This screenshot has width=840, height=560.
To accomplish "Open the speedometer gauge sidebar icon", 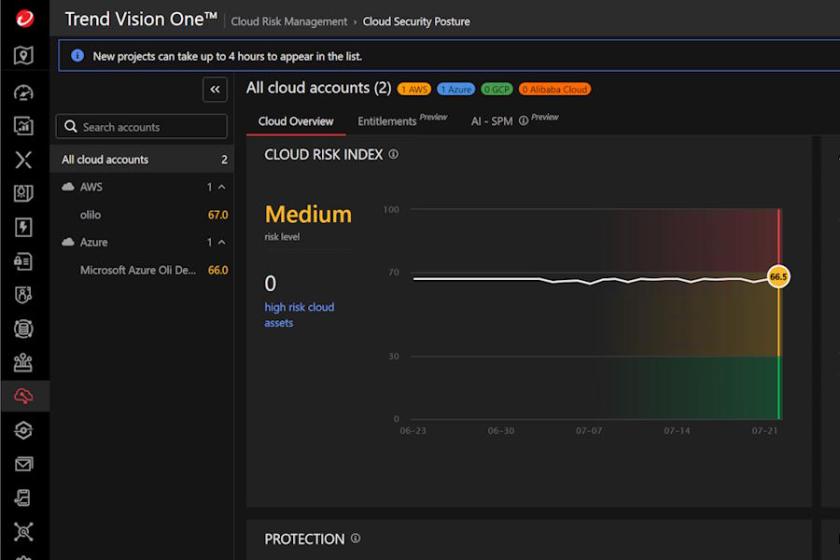I will coord(24,93).
